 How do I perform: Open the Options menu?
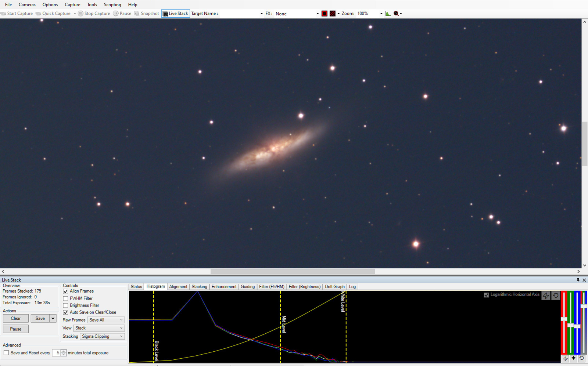tap(50, 4)
